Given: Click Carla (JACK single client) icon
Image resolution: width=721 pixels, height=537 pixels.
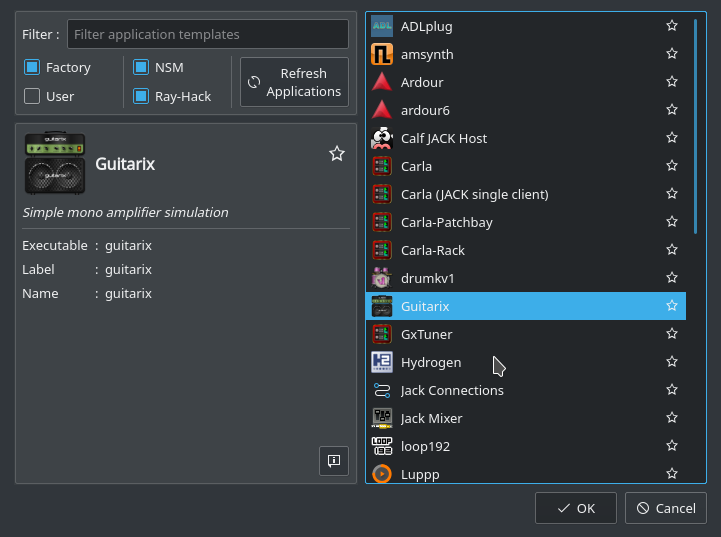Looking at the screenshot, I should pyautogui.click(x=382, y=194).
